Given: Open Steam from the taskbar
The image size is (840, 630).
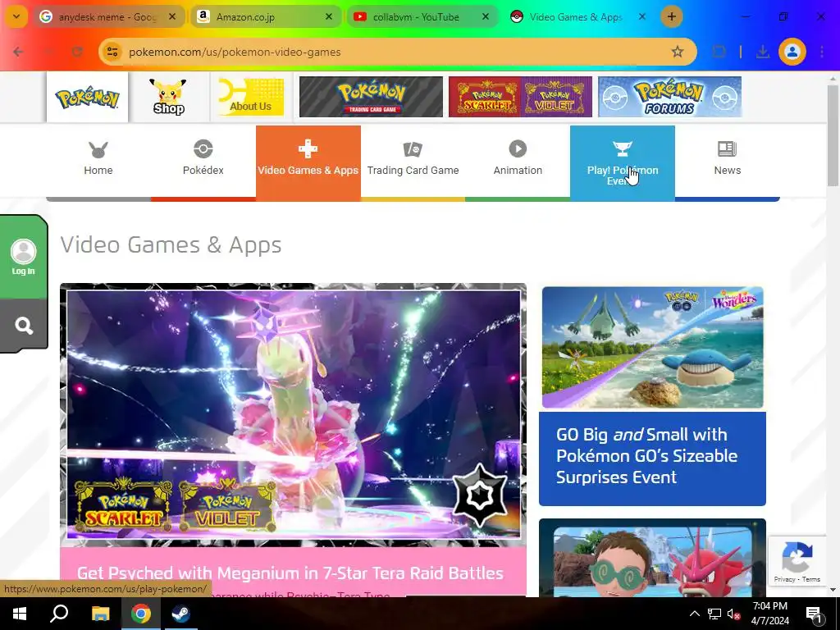Looking at the screenshot, I should tap(181, 614).
